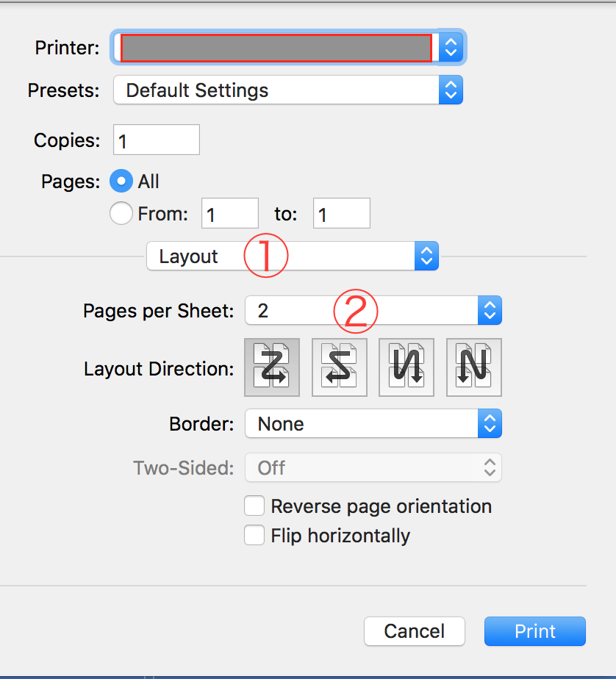The height and width of the screenshot is (679, 616).
Task: Click the Presets popup arrow button
Action: [451, 90]
